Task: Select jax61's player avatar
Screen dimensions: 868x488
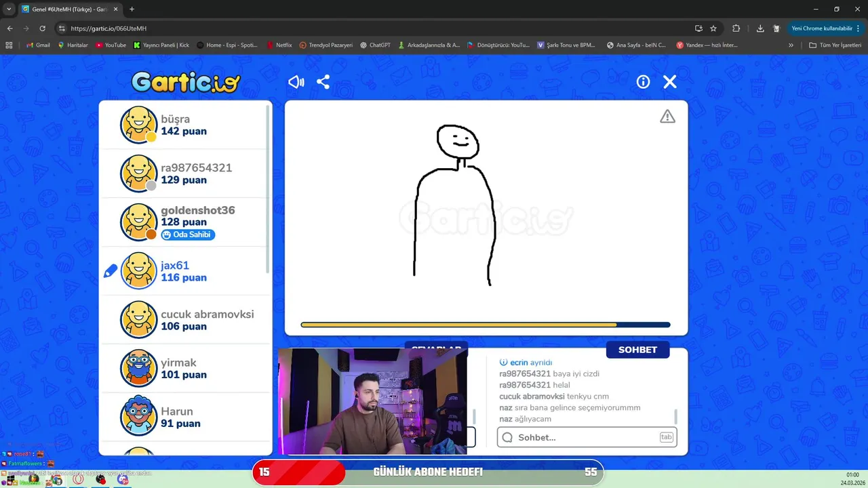Action: pos(139,271)
